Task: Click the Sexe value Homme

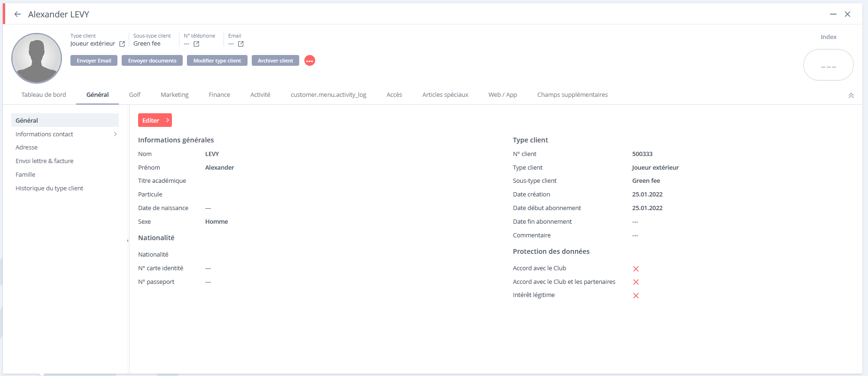Action: (217, 221)
